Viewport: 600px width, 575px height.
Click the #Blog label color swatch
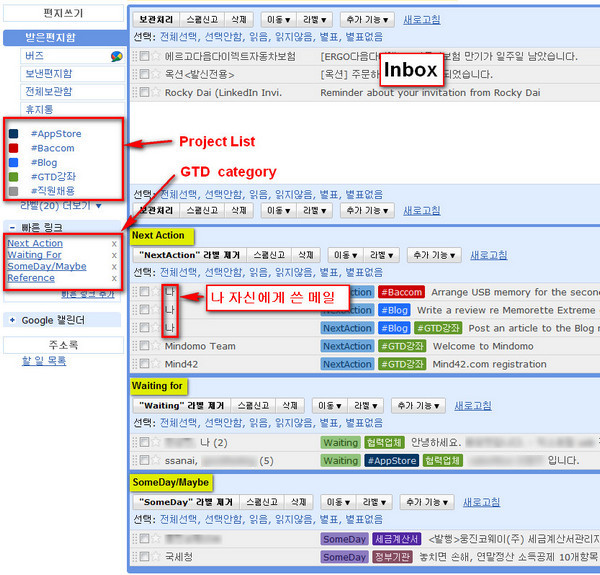click(x=13, y=162)
